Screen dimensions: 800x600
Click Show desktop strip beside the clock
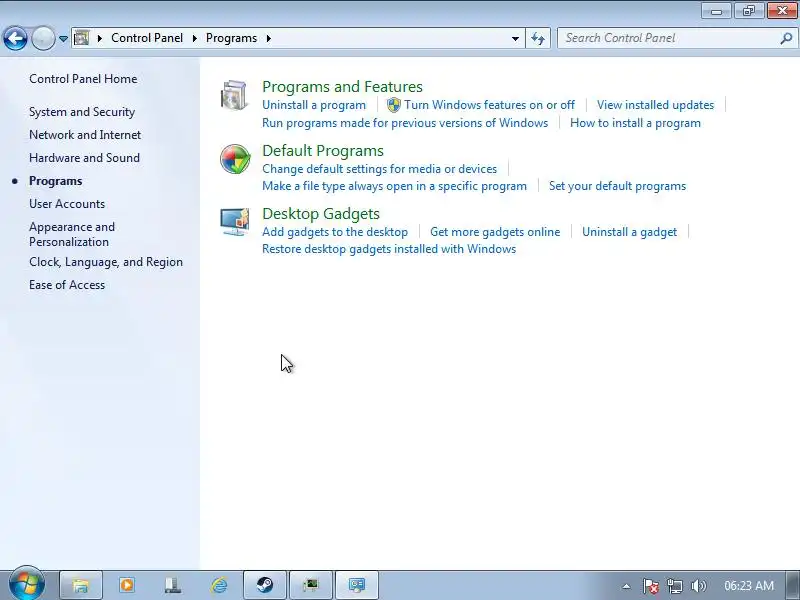pyautogui.click(x=792, y=585)
